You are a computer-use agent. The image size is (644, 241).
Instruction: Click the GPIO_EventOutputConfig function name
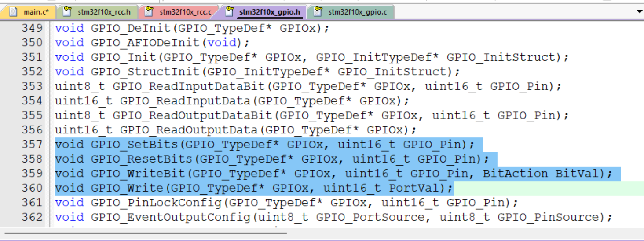pos(171,217)
